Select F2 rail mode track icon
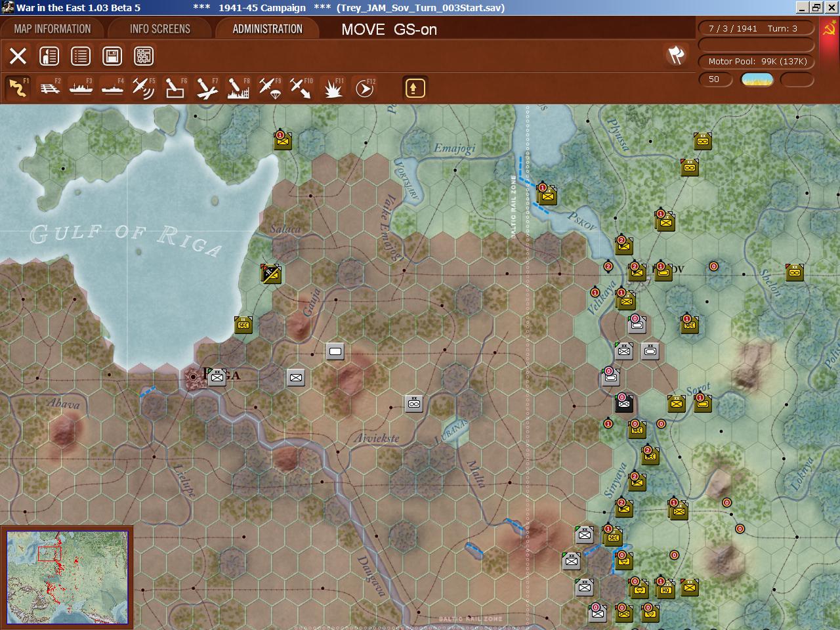 point(49,88)
